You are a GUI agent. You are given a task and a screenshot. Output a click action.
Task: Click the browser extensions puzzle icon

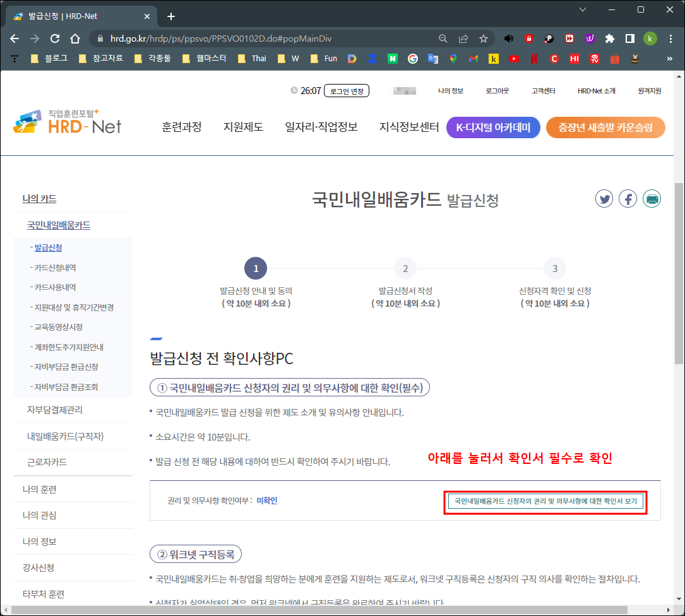click(x=609, y=38)
